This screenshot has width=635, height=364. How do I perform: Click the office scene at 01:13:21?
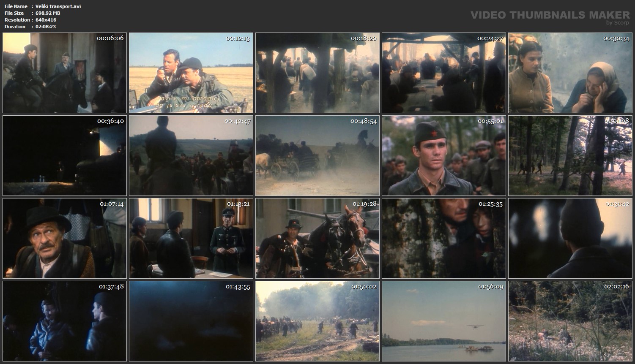click(191, 238)
